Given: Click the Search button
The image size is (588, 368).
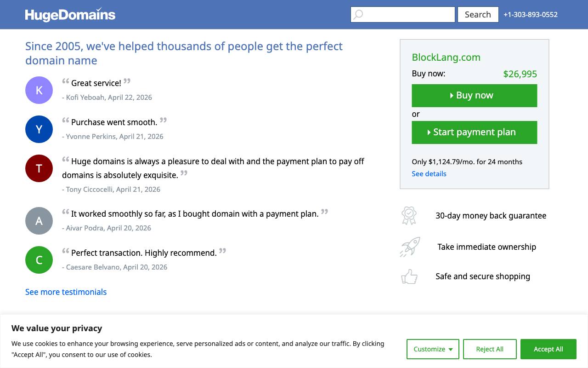Looking at the screenshot, I should click(x=478, y=15).
